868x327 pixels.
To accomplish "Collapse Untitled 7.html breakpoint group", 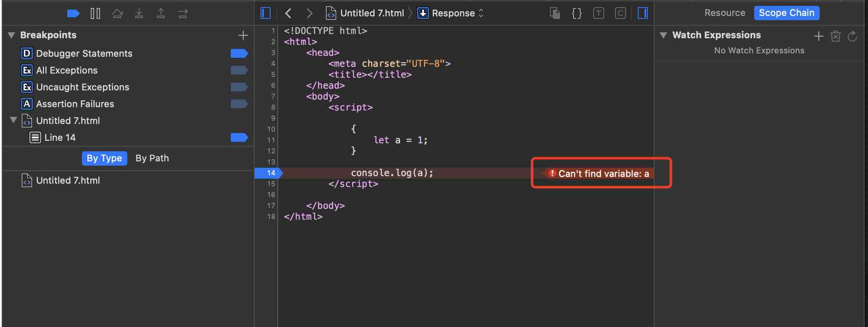I will (x=13, y=120).
